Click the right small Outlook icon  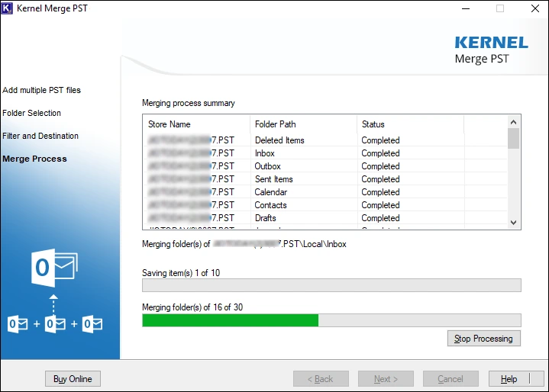pyautogui.click(x=92, y=324)
